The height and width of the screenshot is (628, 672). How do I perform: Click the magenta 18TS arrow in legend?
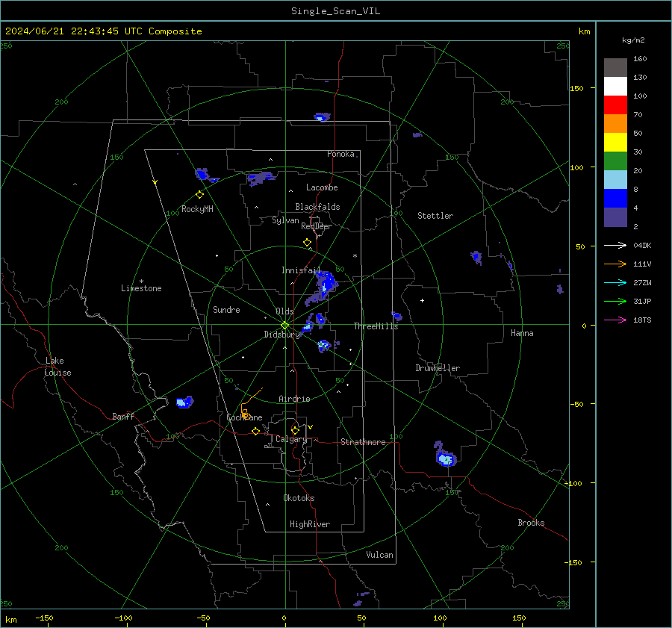tap(615, 320)
